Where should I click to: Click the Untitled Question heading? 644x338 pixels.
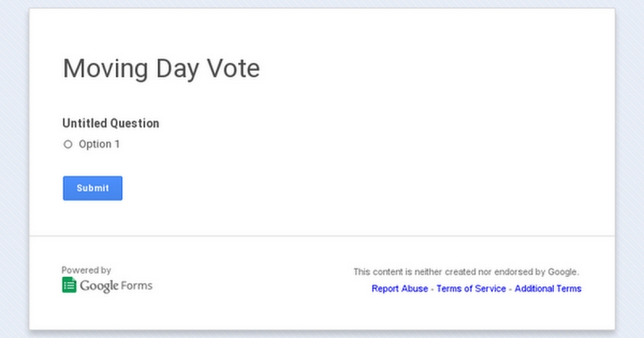[x=110, y=124]
